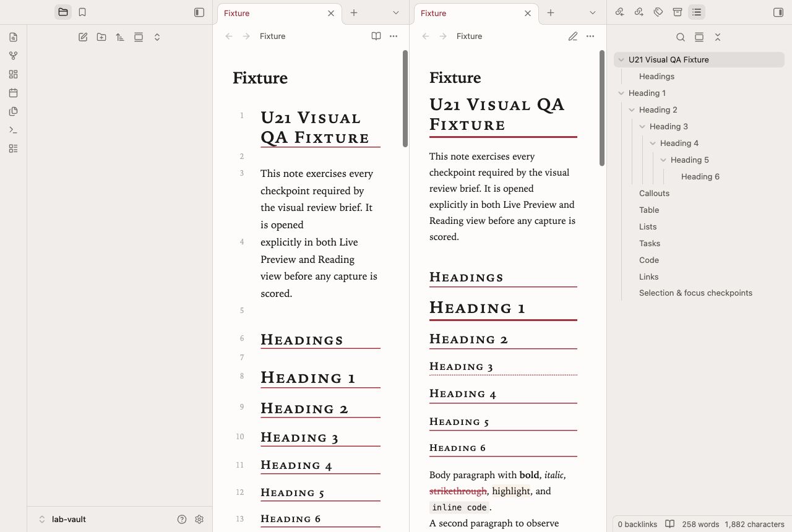Show the backlinks panel icon
Image resolution: width=792 pixels, height=532 pixels.
click(x=620, y=12)
